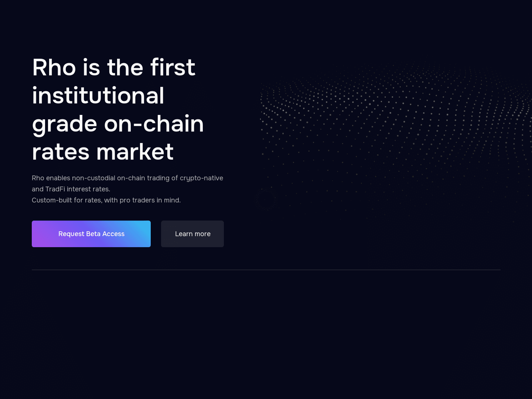Click 'Rho' at the start of the headline

tap(54, 68)
